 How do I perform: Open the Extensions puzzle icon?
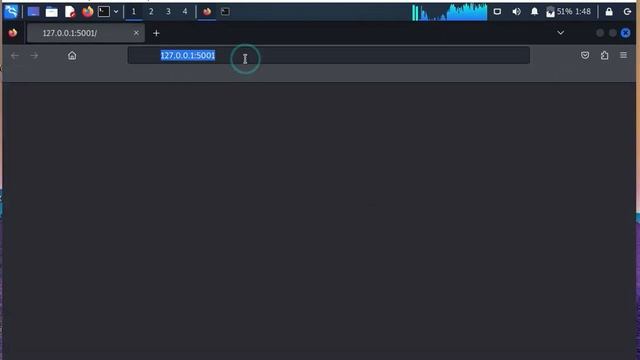tap(604, 55)
